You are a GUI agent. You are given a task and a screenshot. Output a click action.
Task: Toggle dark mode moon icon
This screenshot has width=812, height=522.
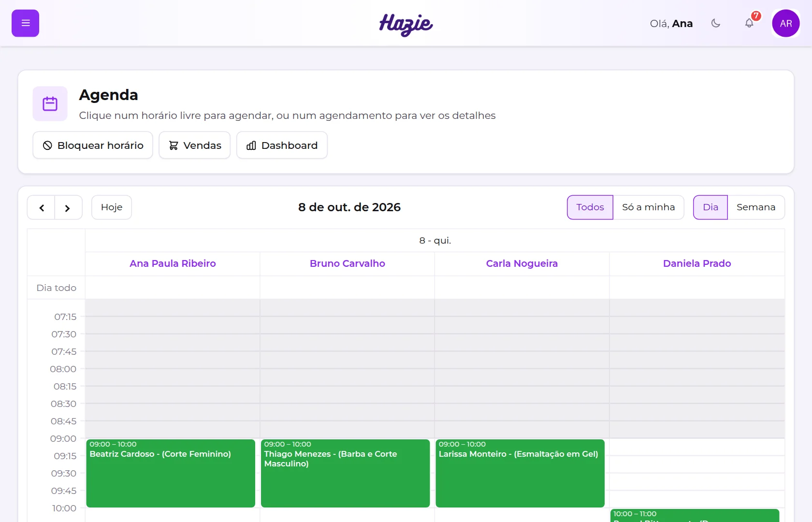(x=716, y=23)
